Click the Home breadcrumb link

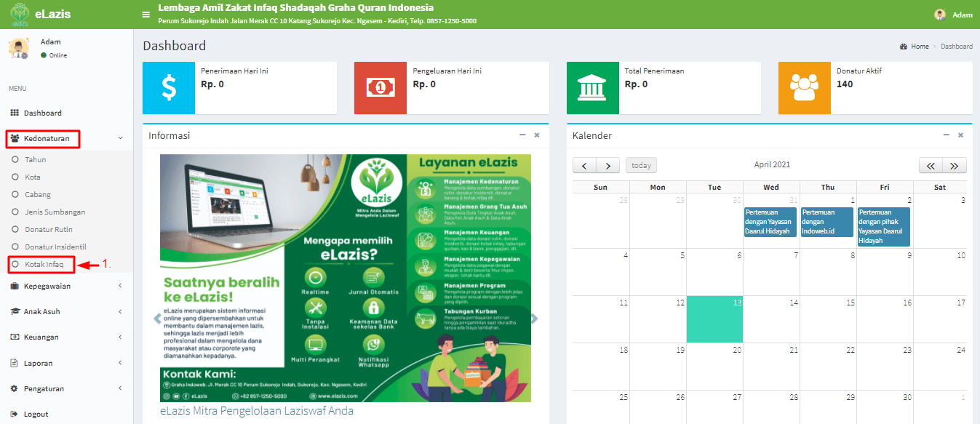tap(919, 46)
